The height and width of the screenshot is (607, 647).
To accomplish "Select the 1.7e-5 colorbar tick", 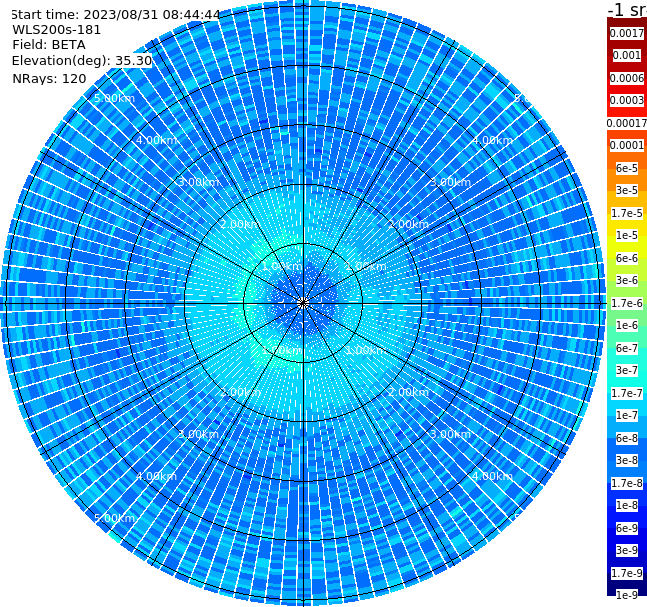I will pos(627,213).
